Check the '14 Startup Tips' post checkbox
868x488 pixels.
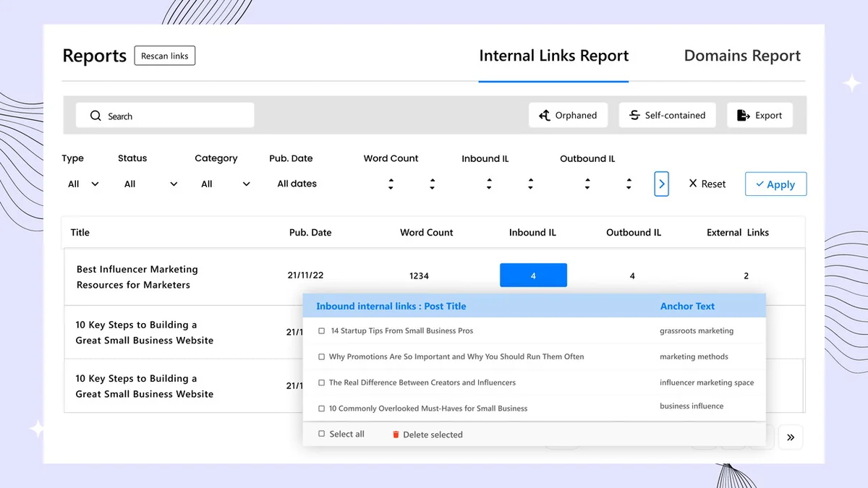coord(322,331)
